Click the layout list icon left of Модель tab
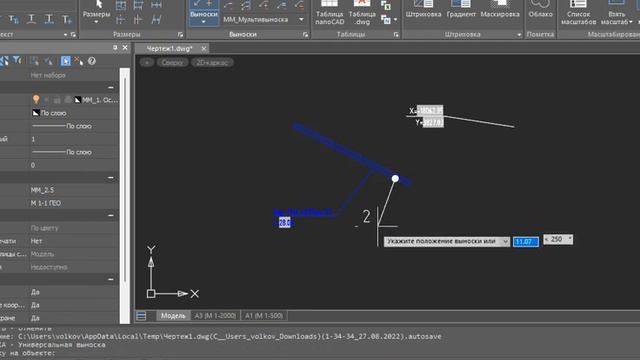This screenshot has width=640, height=360. pos(141,316)
